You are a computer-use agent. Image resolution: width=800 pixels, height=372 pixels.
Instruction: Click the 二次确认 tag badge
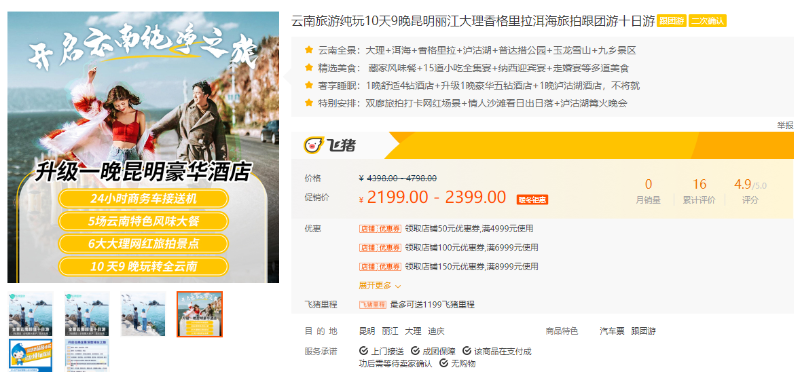pyautogui.click(x=707, y=21)
